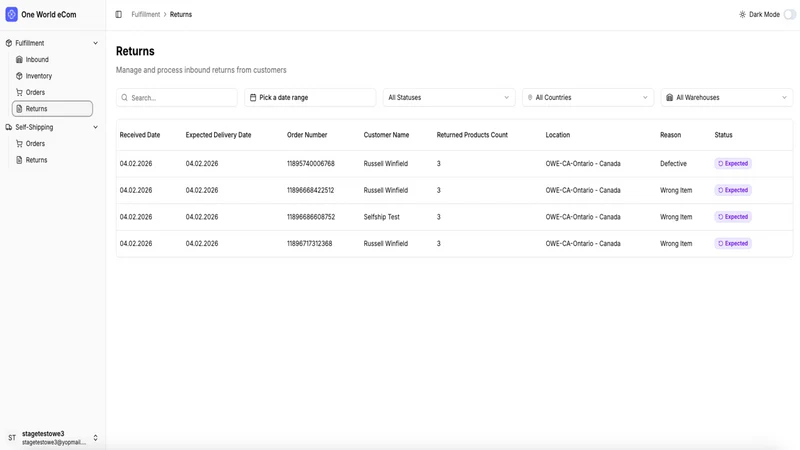
Task: Click order number 11895740006768
Action: click(311, 164)
